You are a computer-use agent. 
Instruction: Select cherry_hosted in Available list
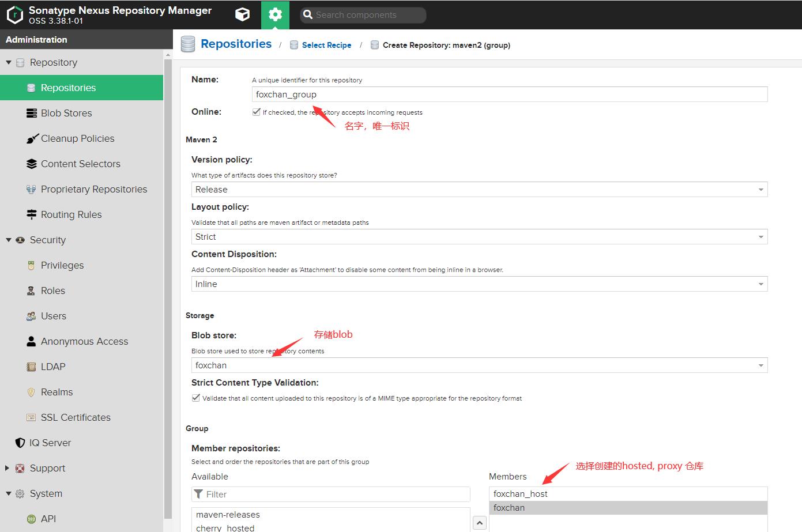(331, 527)
